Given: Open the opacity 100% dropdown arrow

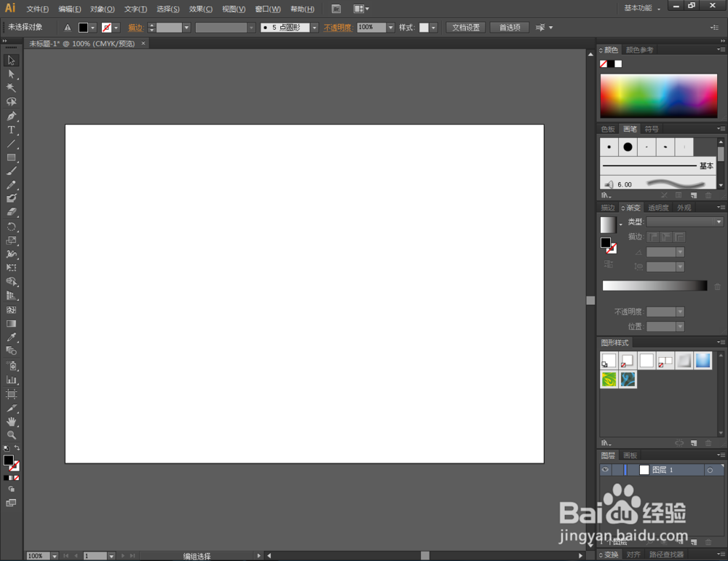Looking at the screenshot, I should point(390,28).
